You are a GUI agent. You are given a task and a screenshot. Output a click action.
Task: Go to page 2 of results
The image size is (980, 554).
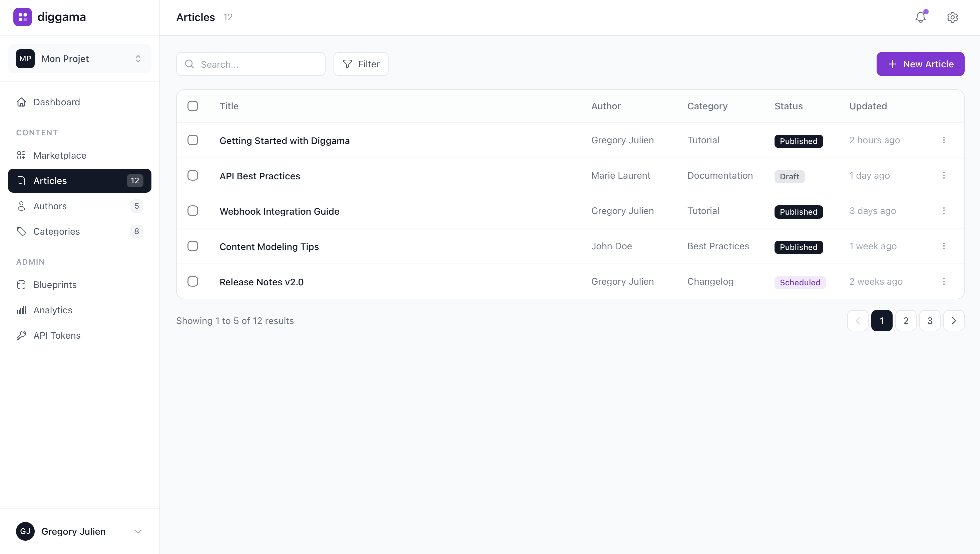click(906, 320)
